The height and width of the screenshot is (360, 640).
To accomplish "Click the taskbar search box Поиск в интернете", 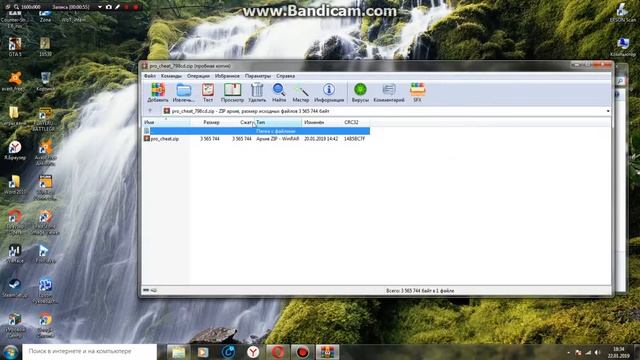I will (89, 351).
